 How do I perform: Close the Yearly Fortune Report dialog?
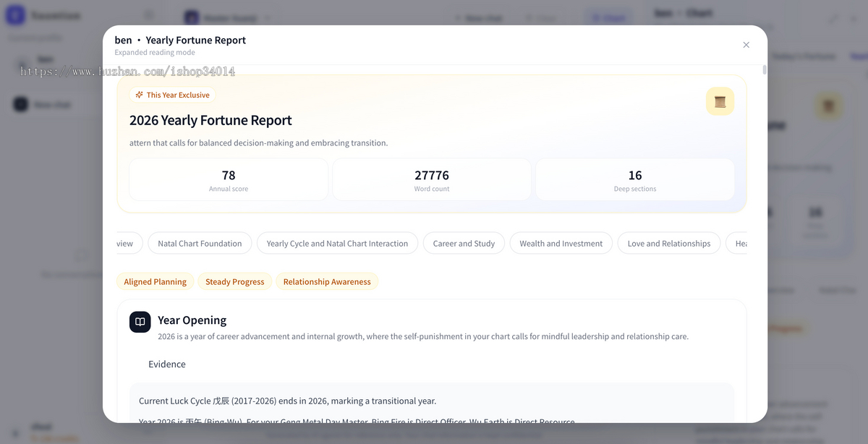pyautogui.click(x=746, y=45)
